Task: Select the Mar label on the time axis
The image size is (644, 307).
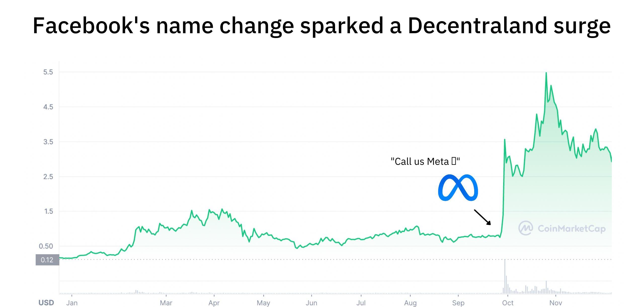Action: 166,303
